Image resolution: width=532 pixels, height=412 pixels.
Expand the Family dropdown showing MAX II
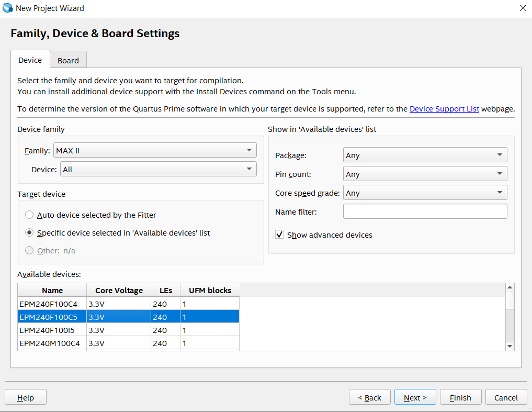pyautogui.click(x=155, y=150)
